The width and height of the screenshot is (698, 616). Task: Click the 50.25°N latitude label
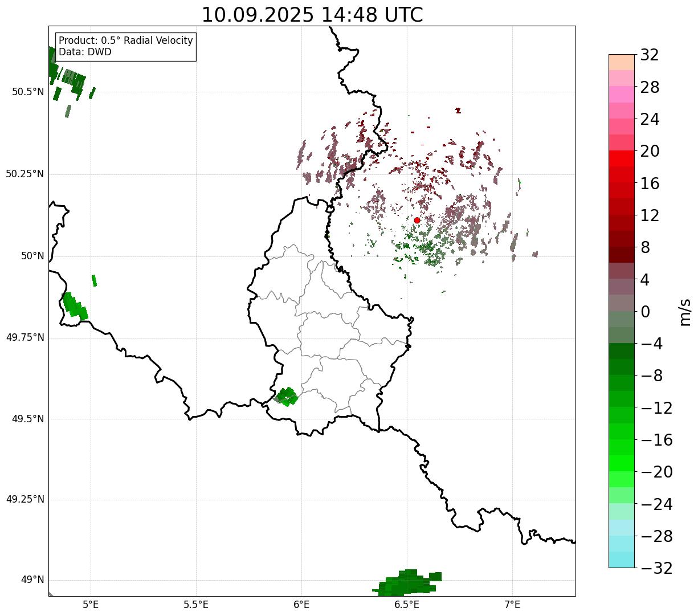[x=25, y=174]
